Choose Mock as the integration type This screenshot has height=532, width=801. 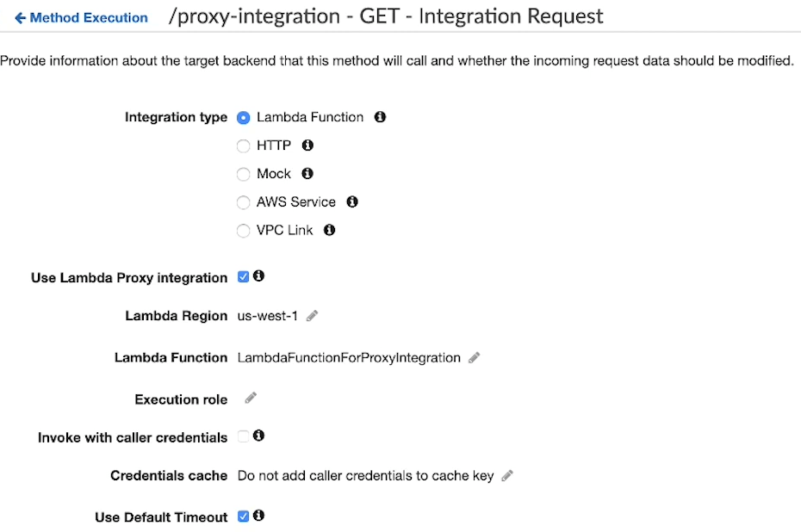pyautogui.click(x=243, y=174)
